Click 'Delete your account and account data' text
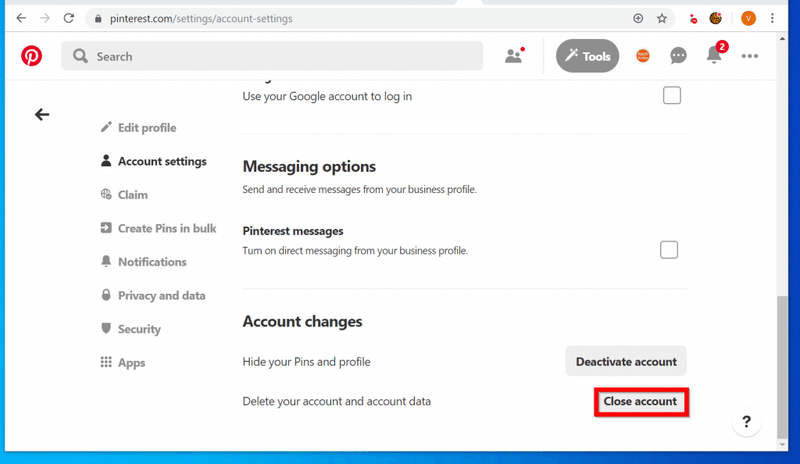 [x=337, y=401]
